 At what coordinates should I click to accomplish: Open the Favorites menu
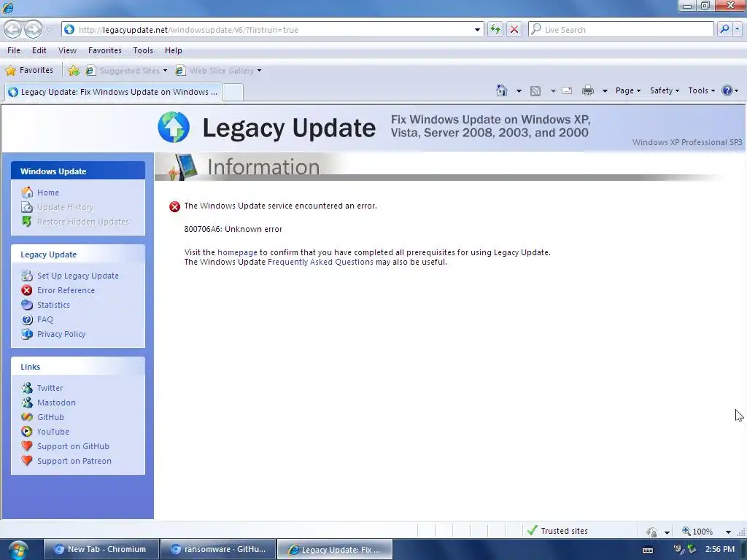point(105,50)
